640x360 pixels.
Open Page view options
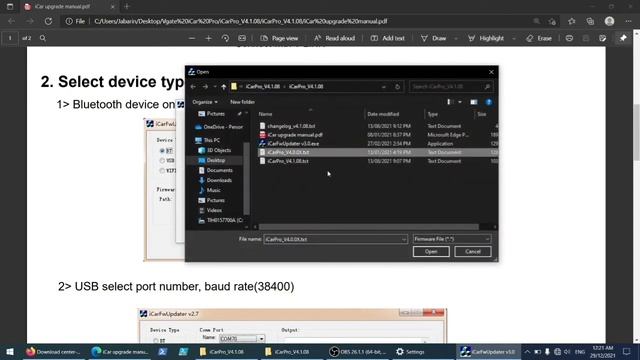pyautogui.click(x=280, y=38)
